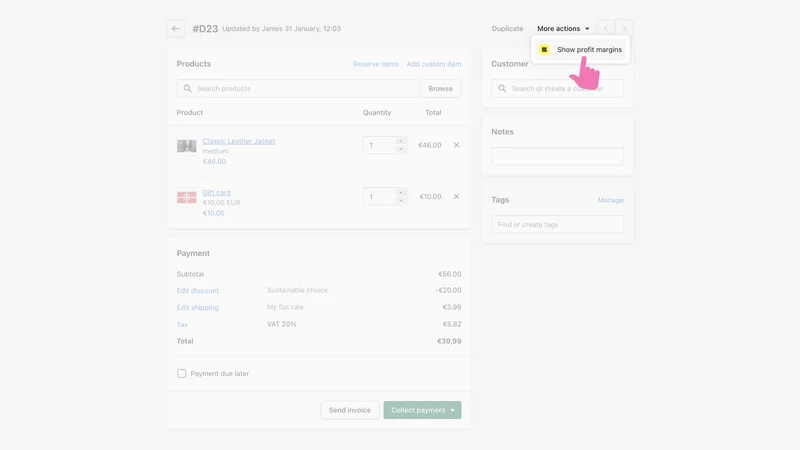The height and width of the screenshot is (450, 800).
Task: Click the Sustainable choice discount text
Action: [297, 290]
